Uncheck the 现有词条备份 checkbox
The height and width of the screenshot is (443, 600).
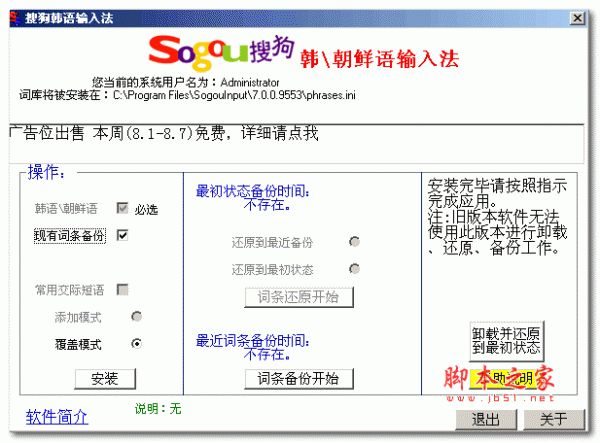[122, 235]
